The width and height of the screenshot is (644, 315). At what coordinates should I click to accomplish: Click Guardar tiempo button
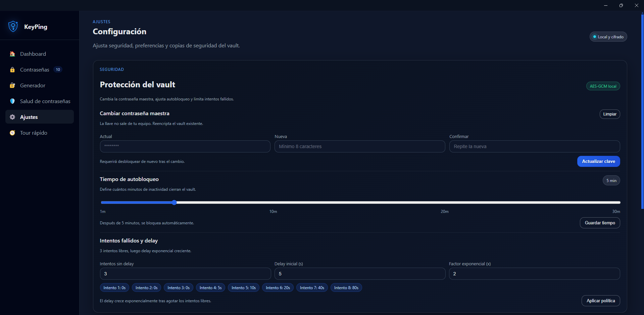tap(600, 223)
